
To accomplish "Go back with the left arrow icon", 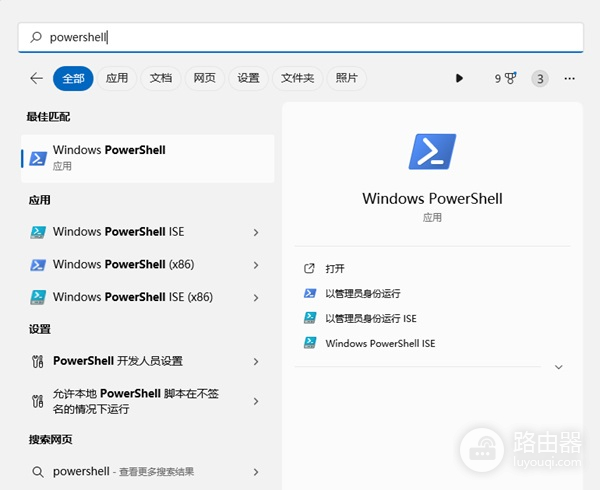I will pyautogui.click(x=36, y=78).
